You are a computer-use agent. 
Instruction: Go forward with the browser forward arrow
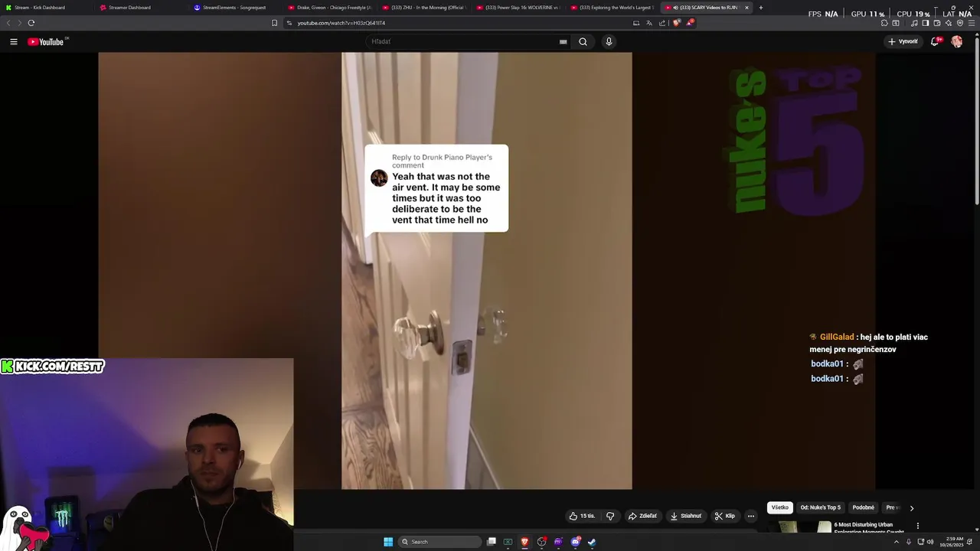pos(19,23)
